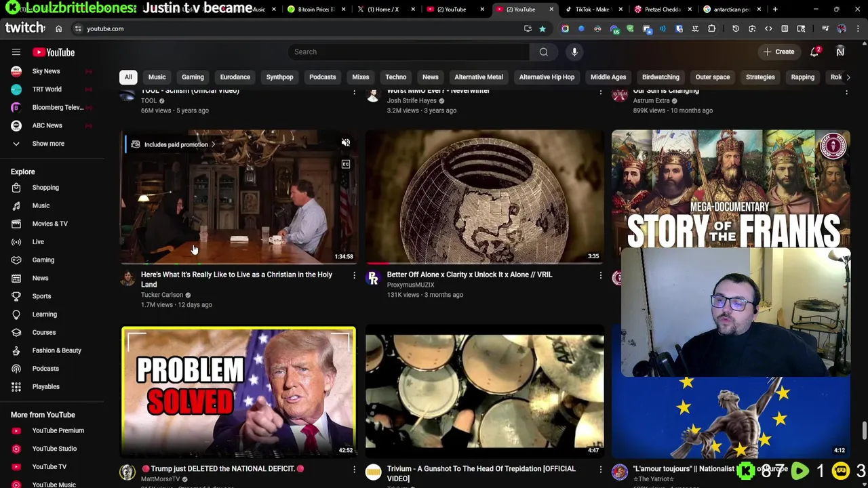868x488 pixels.
Task: Open YouTube notifications bell
Action: coord(814,52)
